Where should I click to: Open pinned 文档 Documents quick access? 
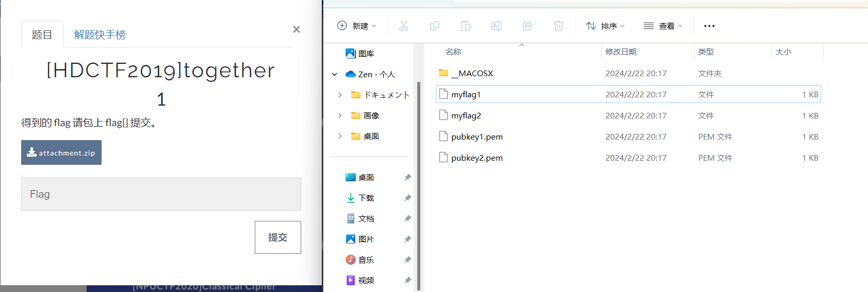coord(360,218)
